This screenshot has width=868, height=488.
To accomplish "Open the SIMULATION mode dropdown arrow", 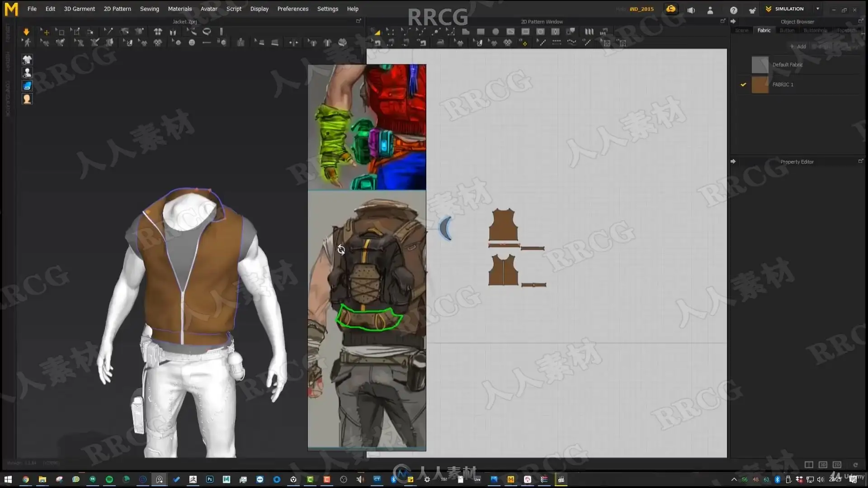I will (817, 9).
